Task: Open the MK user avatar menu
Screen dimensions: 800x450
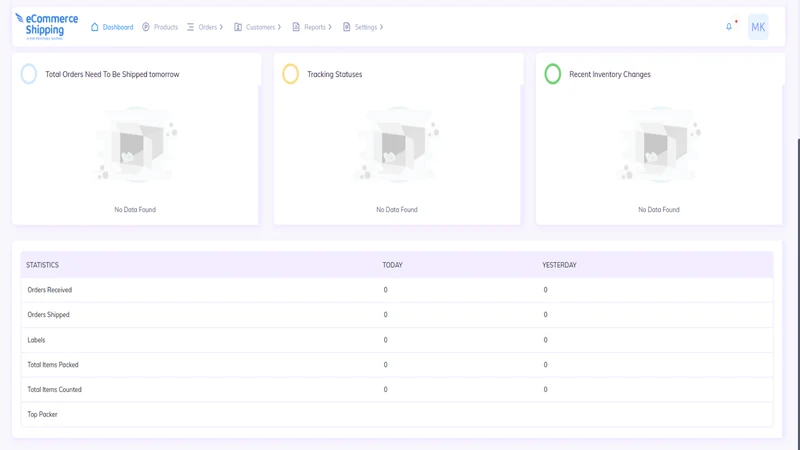Action: tap(758, 27)
